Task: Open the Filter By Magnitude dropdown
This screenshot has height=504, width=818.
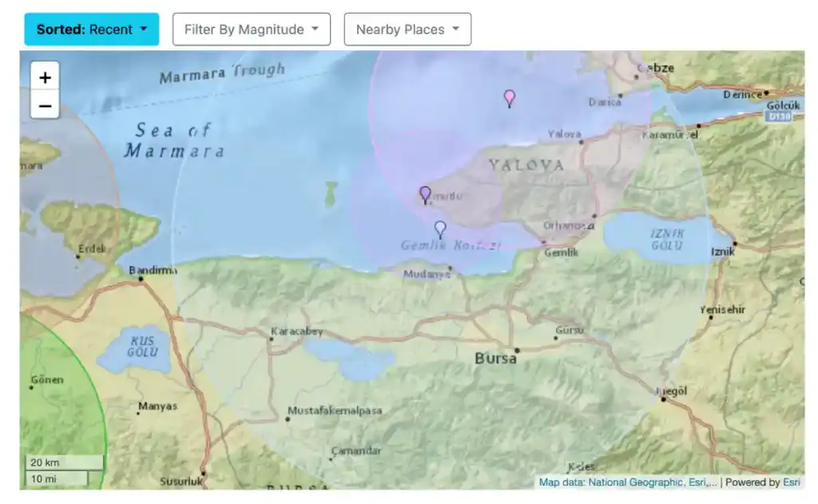Action: [252, 29]
